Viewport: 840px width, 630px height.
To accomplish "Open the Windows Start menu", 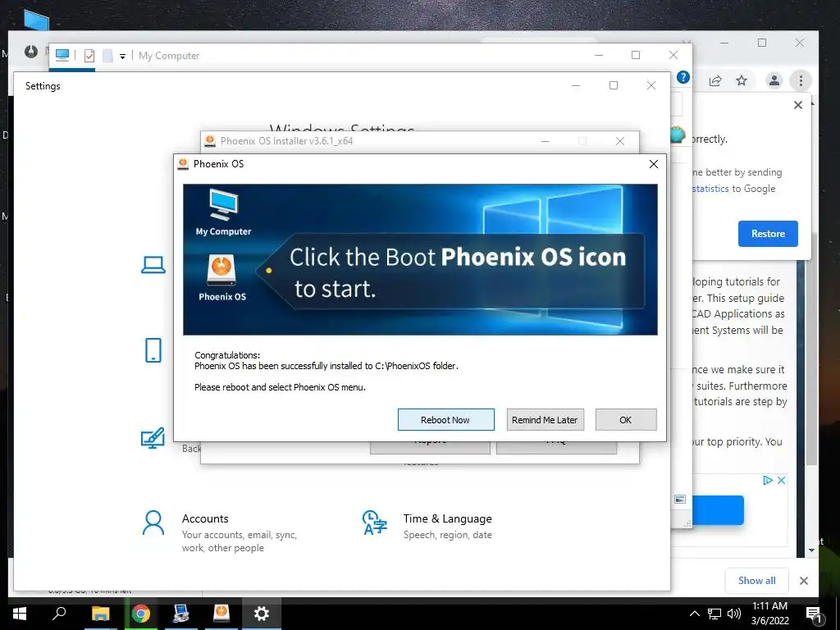I will tap(20, 614).
